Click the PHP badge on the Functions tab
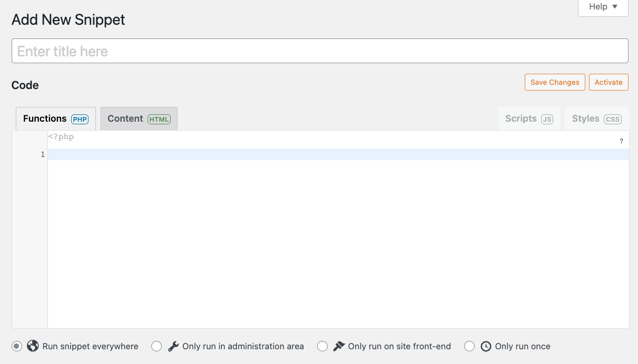638x364 pixels. tap(80, 119)
